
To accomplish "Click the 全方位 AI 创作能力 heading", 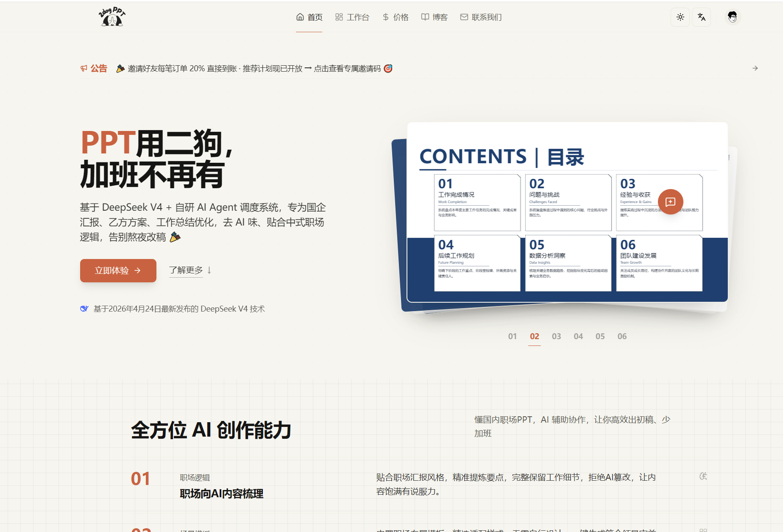I will (211, 430).
